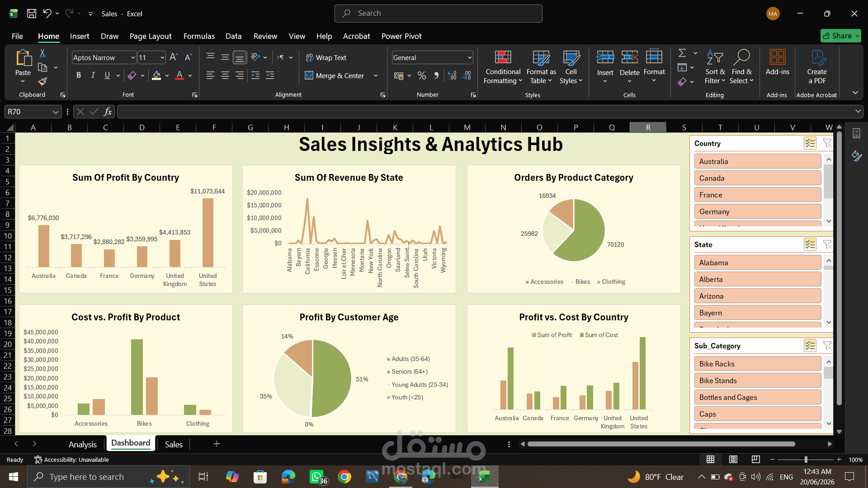The width and height of the screenshot is (868, 488).
Task: Click the Insert Function fx icon
Action: tap(108, 112)
